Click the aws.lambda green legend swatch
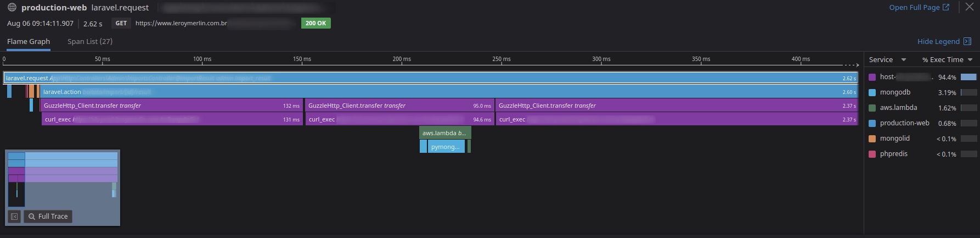Image resolution: width=980 pixels, height=238 pixels. (x=872, y=108)
